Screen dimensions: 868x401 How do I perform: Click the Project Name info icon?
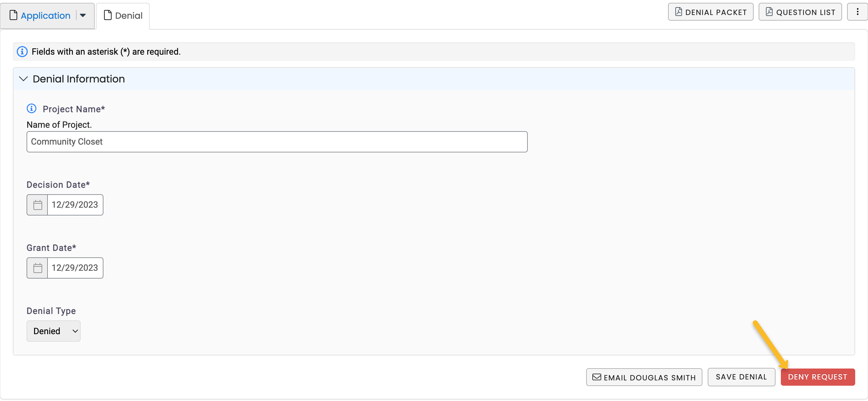pos(31,108)
